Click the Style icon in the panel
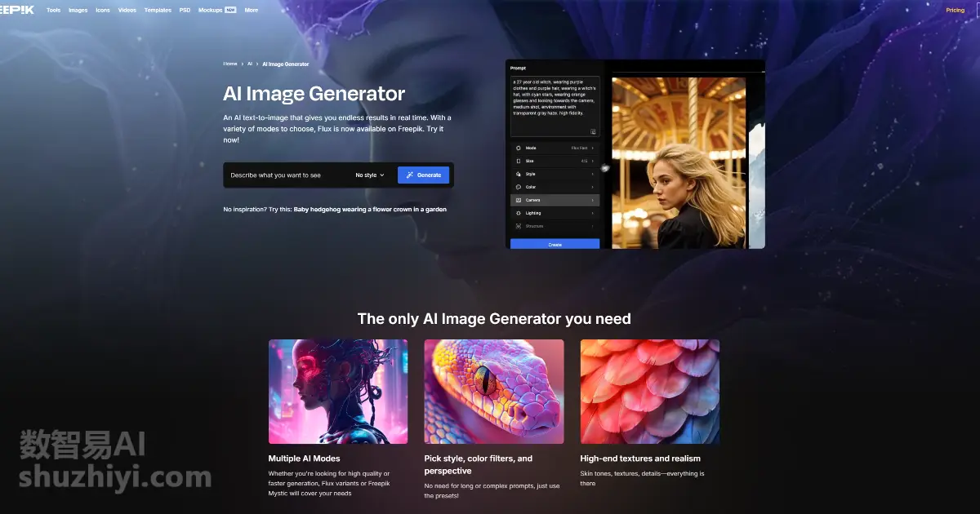Screen dimensions: 980x514 coord(518,174)
